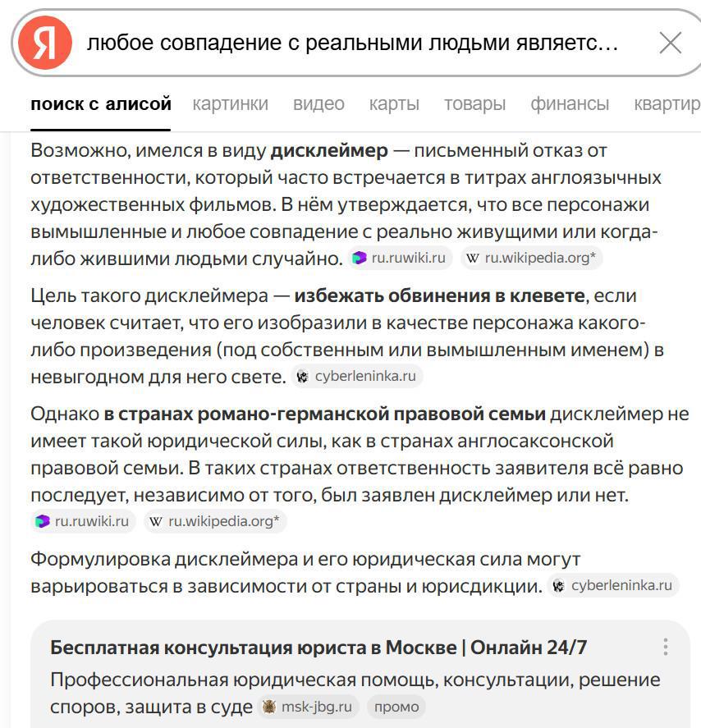Image resolution: width=701 pixels, height=728 pixels.
Task: Open the видео tab
Action: tap(318, 104)
